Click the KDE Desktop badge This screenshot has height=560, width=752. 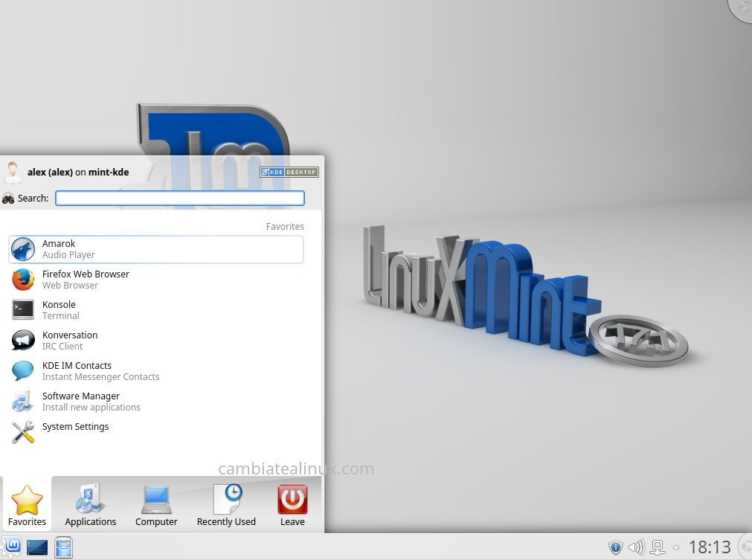pyautogui.click(x=289, y=172)
